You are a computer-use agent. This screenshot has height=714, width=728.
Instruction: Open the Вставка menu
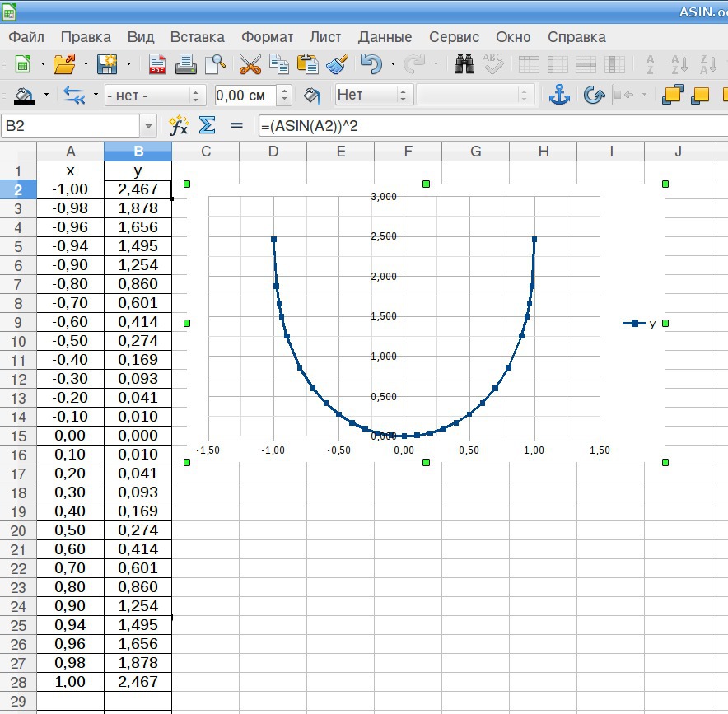point(197,37)
